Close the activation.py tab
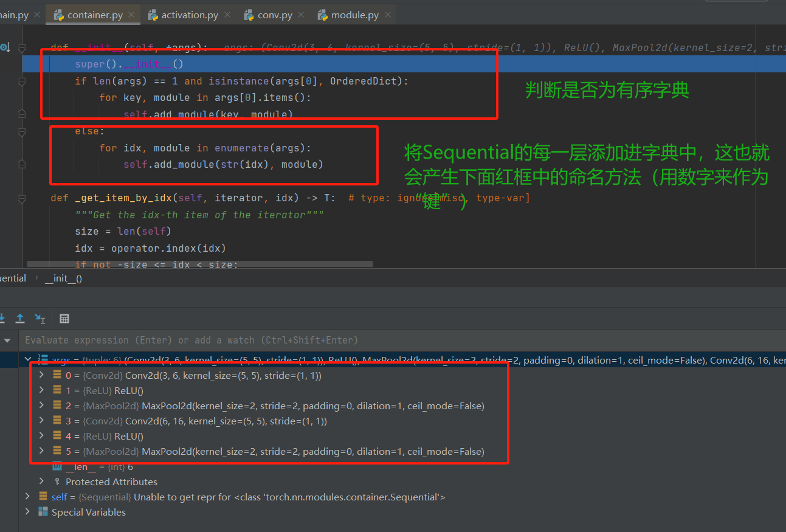Viewport: 786px width, 532px height. pos(227,15)
